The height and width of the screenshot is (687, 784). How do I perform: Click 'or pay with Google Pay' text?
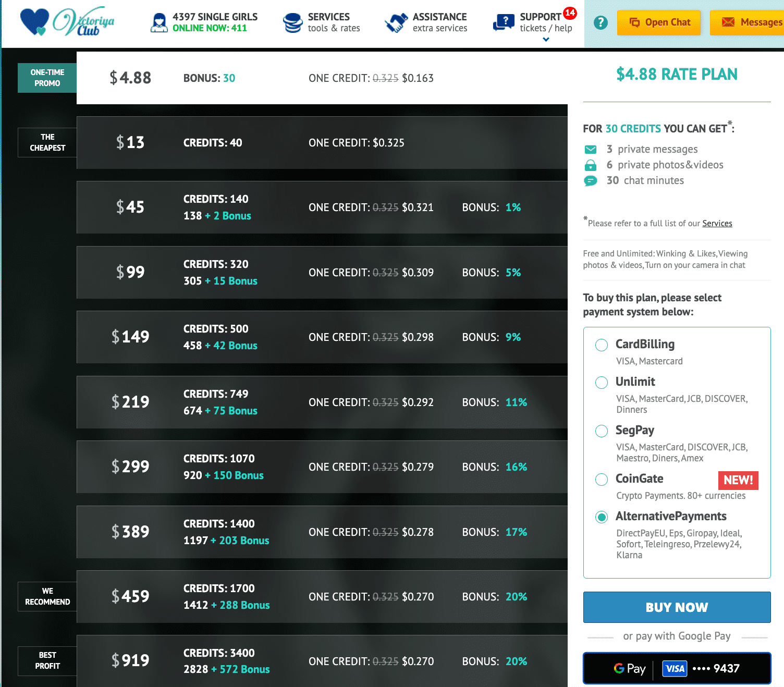(x=677, y=636)
